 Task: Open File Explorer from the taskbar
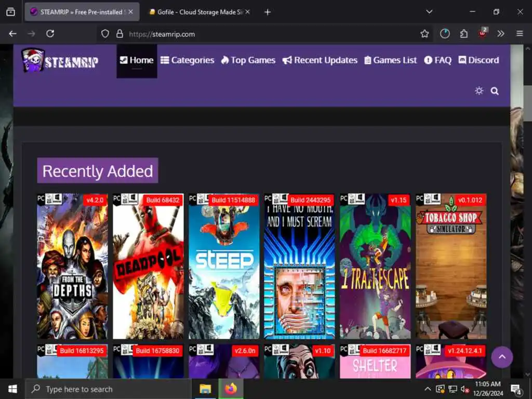[205, 389]
